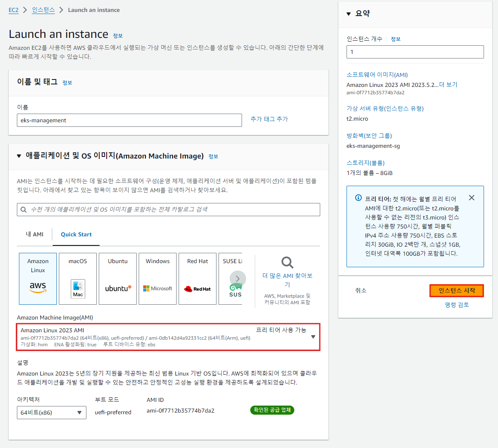The height and width of the screenshot is (448, 498).
Task: Click the next arrow in the OS carousel
Action: pyautogui.click(x=238, y=279)
